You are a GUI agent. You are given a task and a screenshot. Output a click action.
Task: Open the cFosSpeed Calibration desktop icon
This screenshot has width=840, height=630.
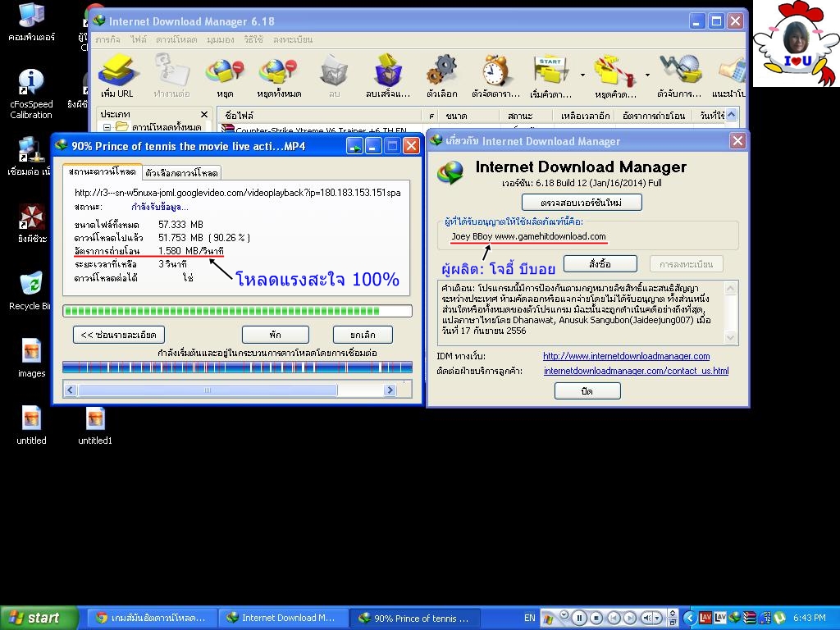click(x=31, y=94)
